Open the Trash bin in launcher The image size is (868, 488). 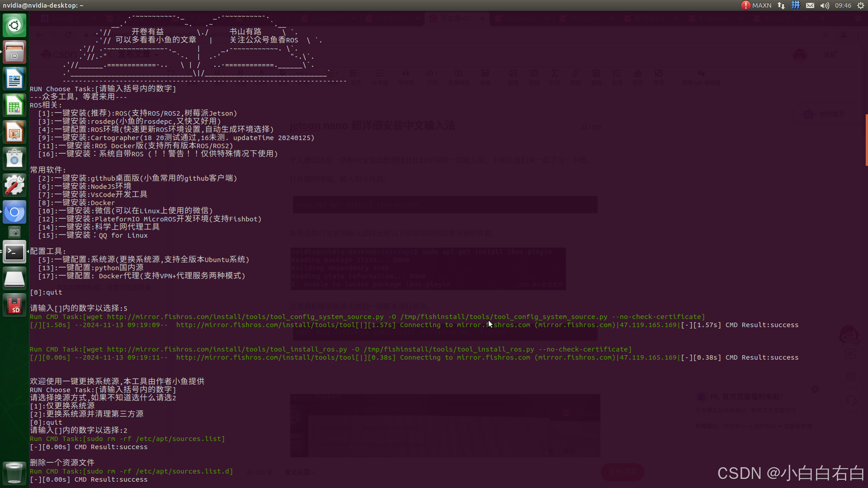(x=14, y=473)
